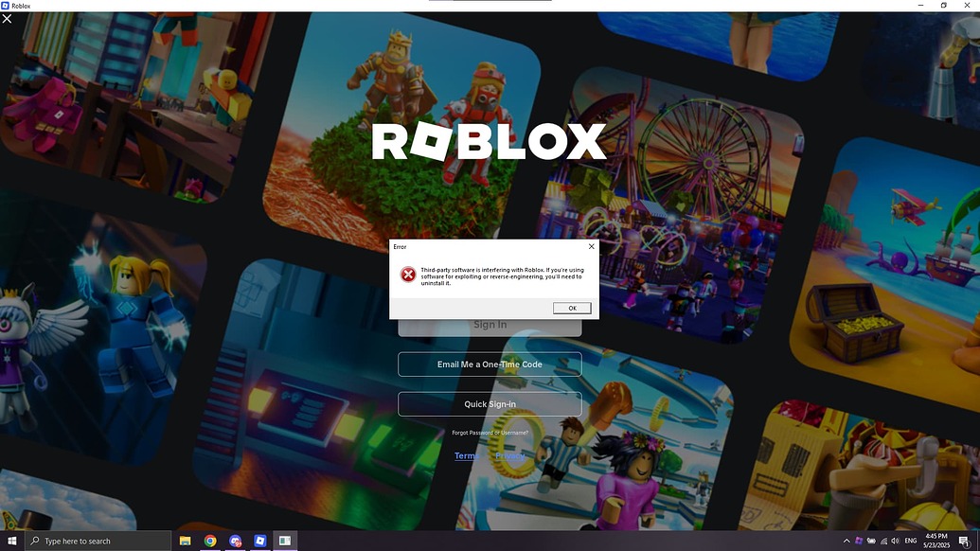Screen dimensions: 980x551
Task: Click the speaker volume icon in system tray
Action: [x=894, y=541]
